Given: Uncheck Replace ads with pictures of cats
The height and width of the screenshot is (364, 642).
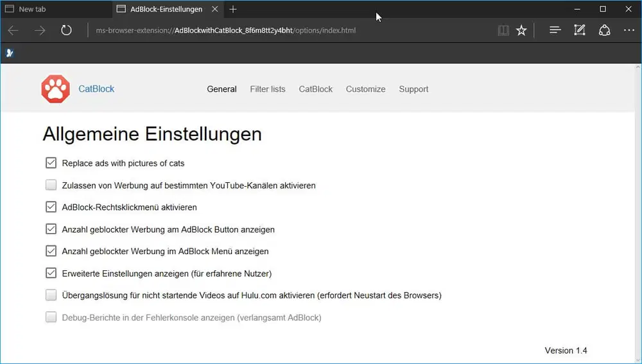Looking at the screenshot, I should pyautogui.click(x=51, y=163).
